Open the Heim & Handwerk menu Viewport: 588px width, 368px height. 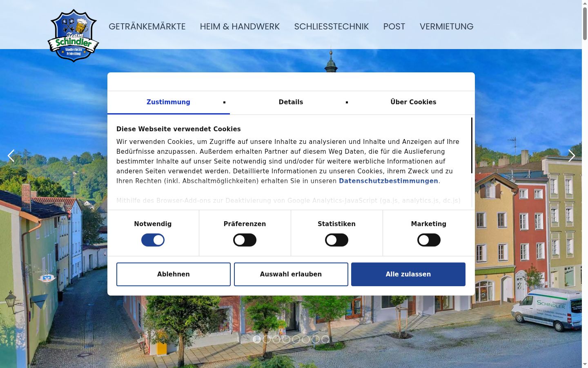pyautogui.click(x=240, y=27)
